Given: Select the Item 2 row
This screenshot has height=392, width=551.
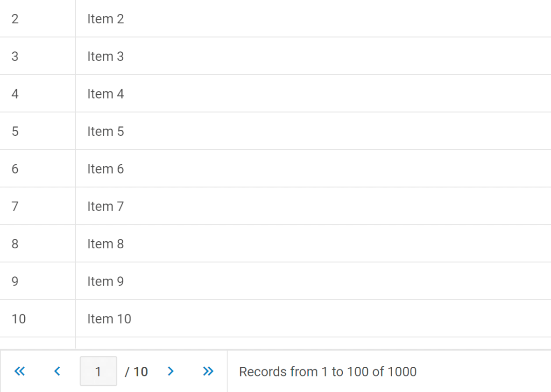Looking at the screenshot, I should pyautogui.click(x=275, y=19).
